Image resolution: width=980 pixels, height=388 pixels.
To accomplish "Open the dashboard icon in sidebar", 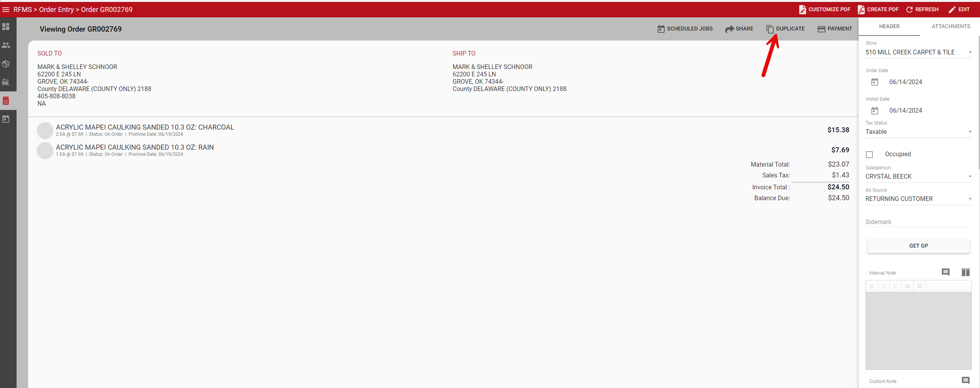I will tap(6, 27).
